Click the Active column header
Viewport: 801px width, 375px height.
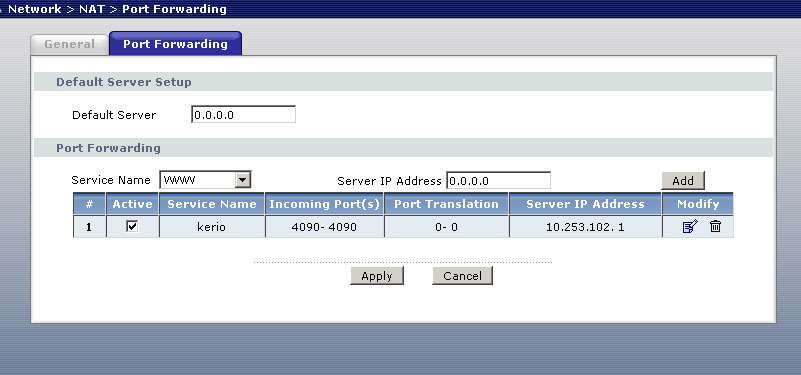click(x=132, y=204)
